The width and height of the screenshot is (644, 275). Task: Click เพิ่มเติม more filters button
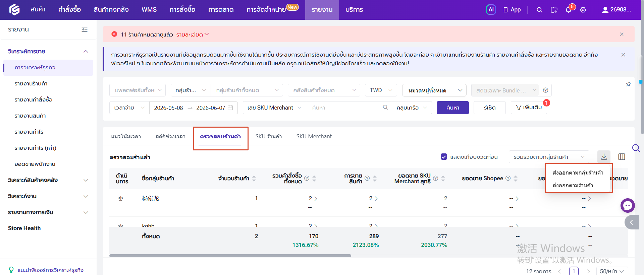click(529, 108)
